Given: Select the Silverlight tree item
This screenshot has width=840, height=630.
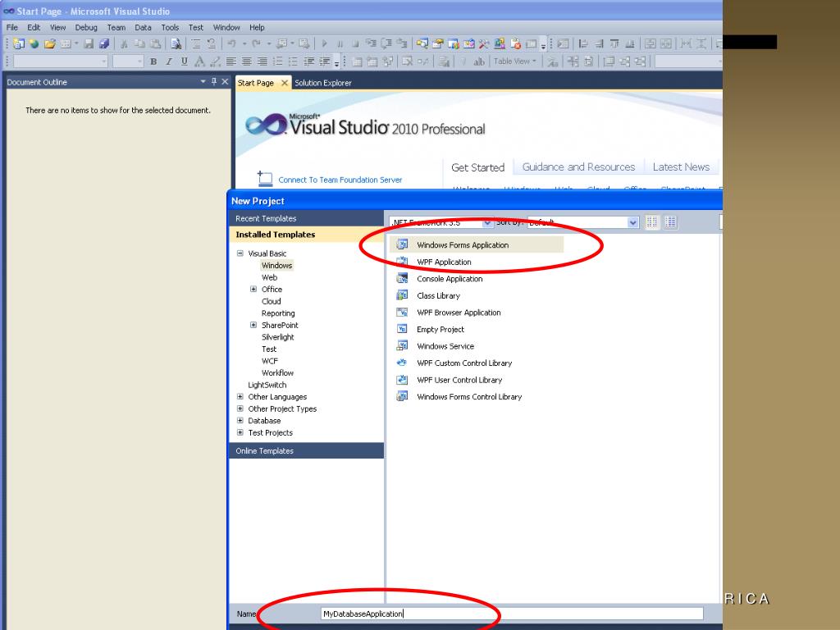Looking at the screenshot, I should (x=277, y=337).
